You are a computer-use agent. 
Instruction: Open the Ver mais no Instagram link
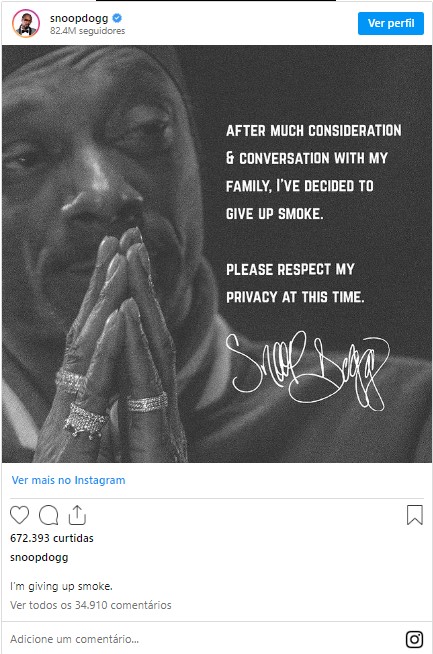tap(68, 480)
